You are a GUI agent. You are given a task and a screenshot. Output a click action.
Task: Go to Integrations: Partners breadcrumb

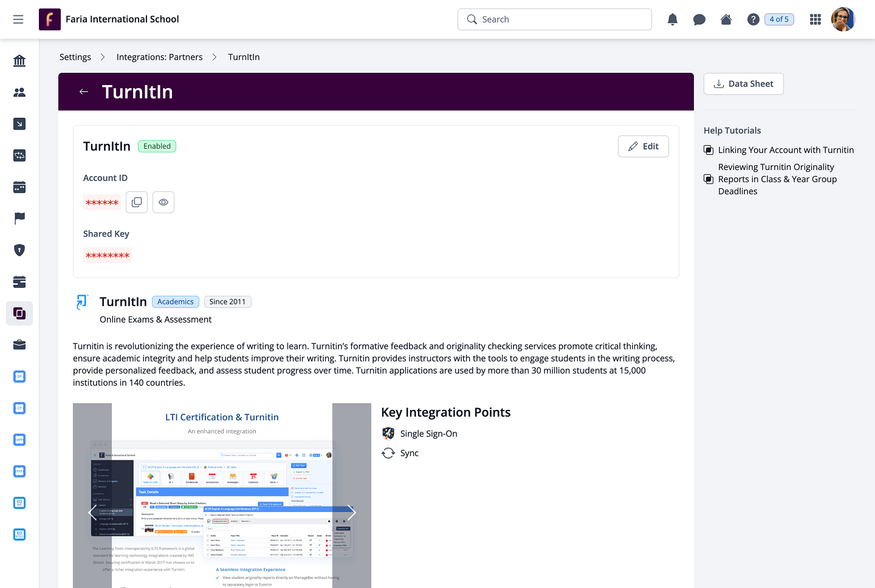tap(159, 57)
